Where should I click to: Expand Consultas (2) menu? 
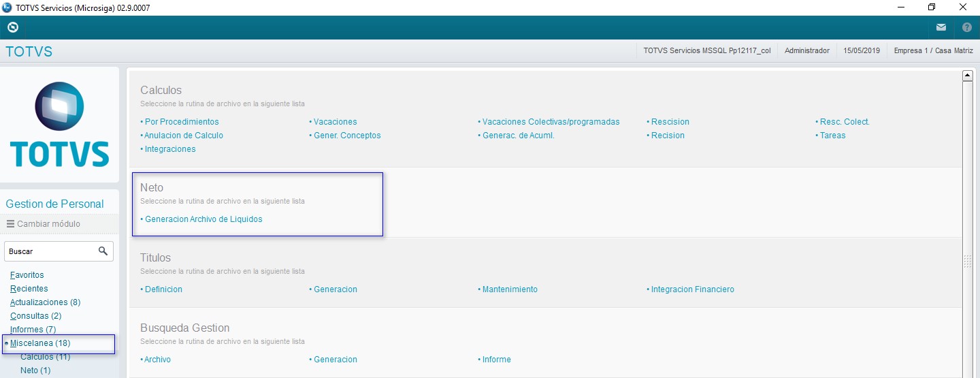coord(36,316)
